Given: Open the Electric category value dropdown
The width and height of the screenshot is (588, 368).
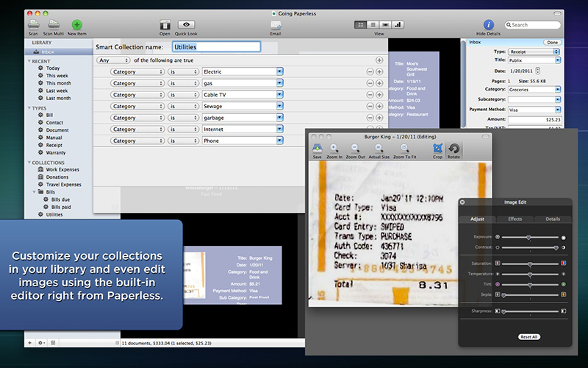Looking at the screenshot, I should point(280,71).
